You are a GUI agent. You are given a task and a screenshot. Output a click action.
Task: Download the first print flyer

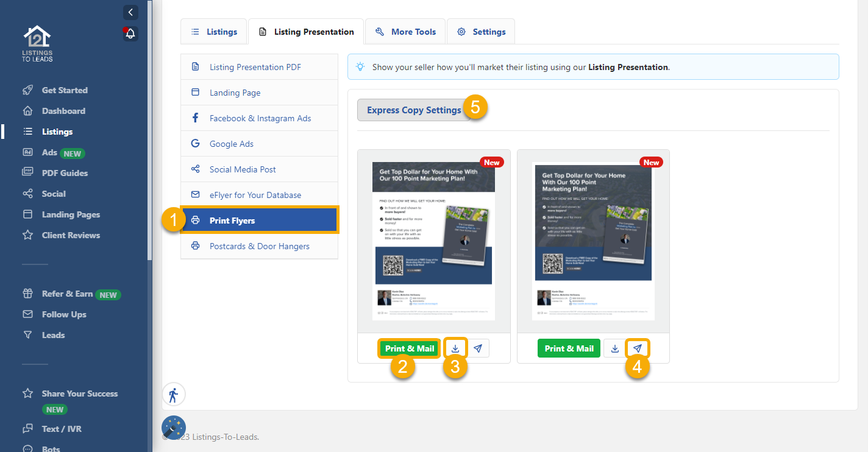[x=455, y=348]
